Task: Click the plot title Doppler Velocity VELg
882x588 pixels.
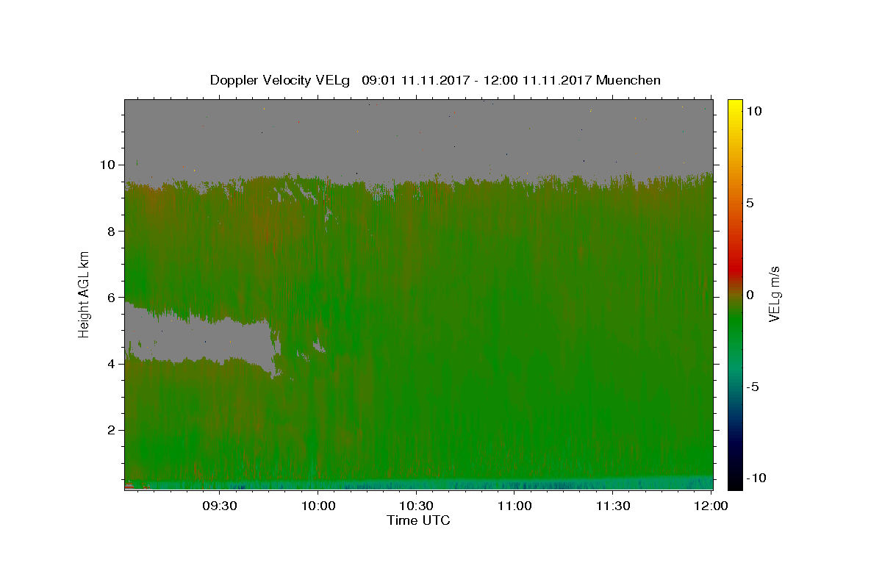Action: coord(282,80)
